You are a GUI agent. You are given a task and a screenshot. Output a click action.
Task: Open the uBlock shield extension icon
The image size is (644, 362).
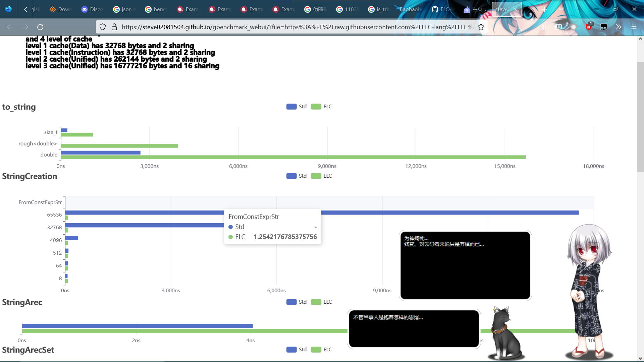(x=588, y=27)
